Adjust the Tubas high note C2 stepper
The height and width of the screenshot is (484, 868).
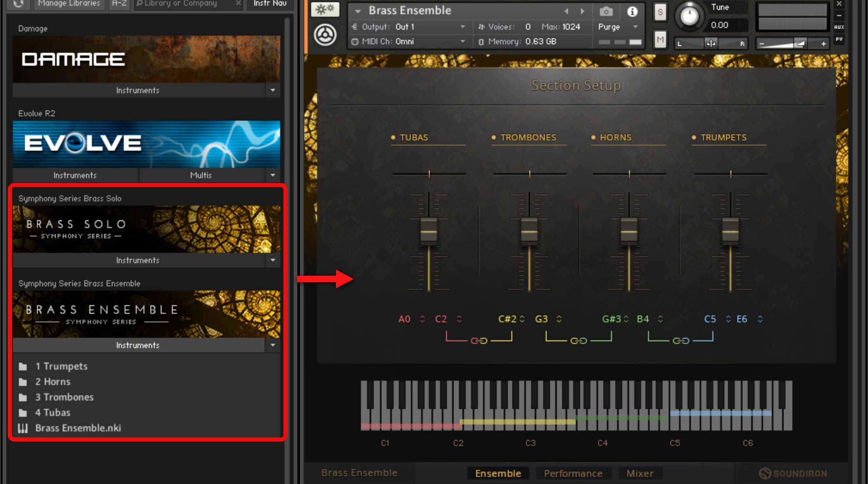459,319
